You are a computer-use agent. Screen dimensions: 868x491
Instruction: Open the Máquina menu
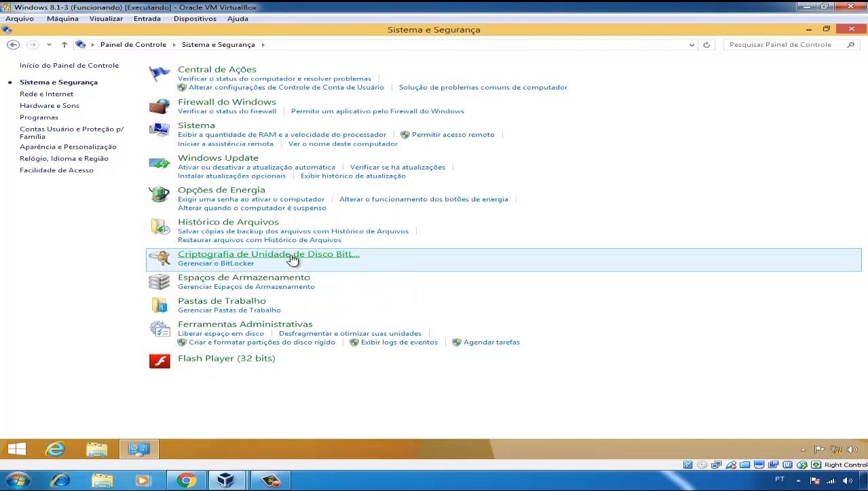tap(62, 18)
